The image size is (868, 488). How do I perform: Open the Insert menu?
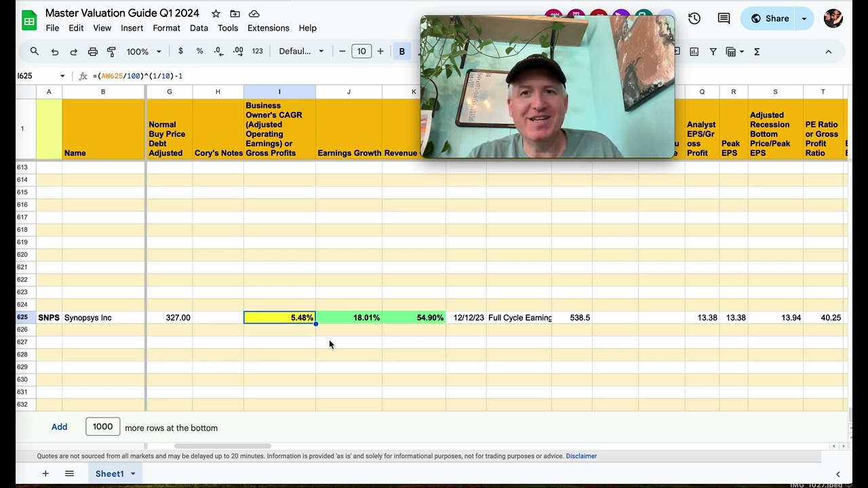(132, 28)
